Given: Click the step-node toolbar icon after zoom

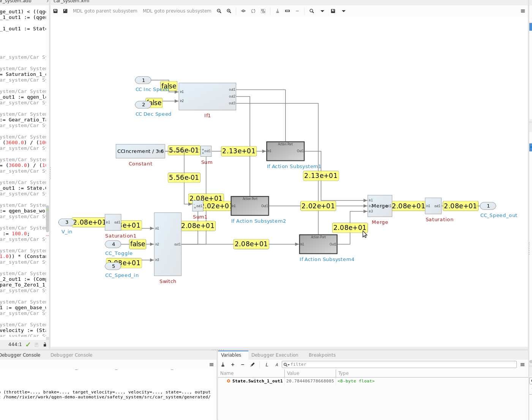Looking at the screenshot, I should tap(243, 11).
